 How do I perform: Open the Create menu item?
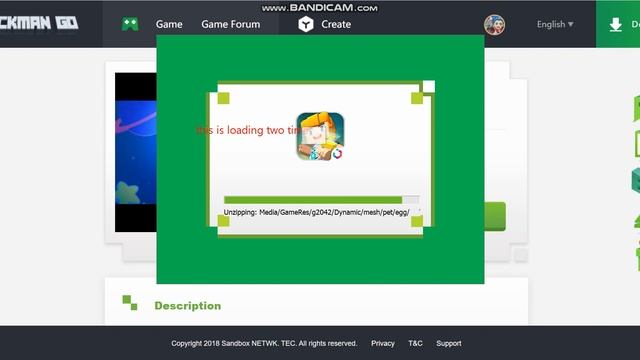pos(336,24)
